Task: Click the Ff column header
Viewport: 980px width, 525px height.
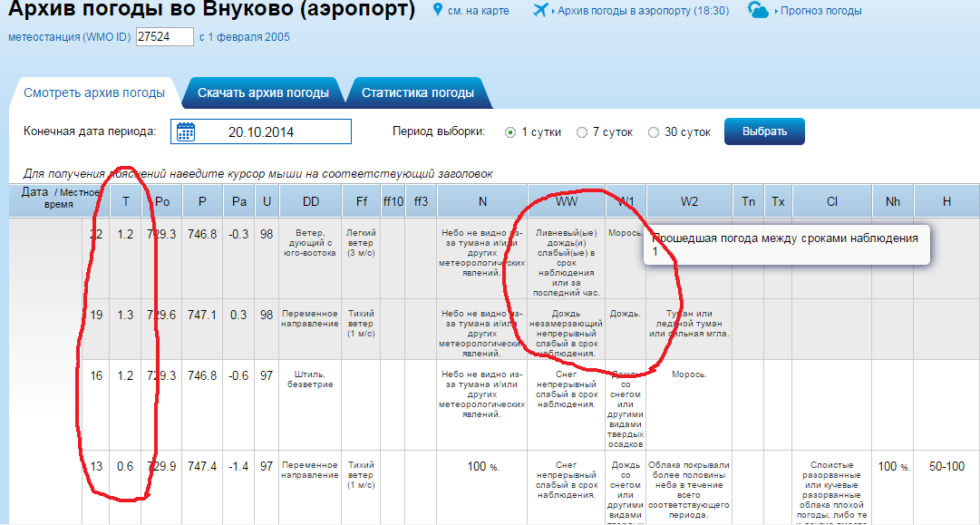Action: click(x=361, y=201)
